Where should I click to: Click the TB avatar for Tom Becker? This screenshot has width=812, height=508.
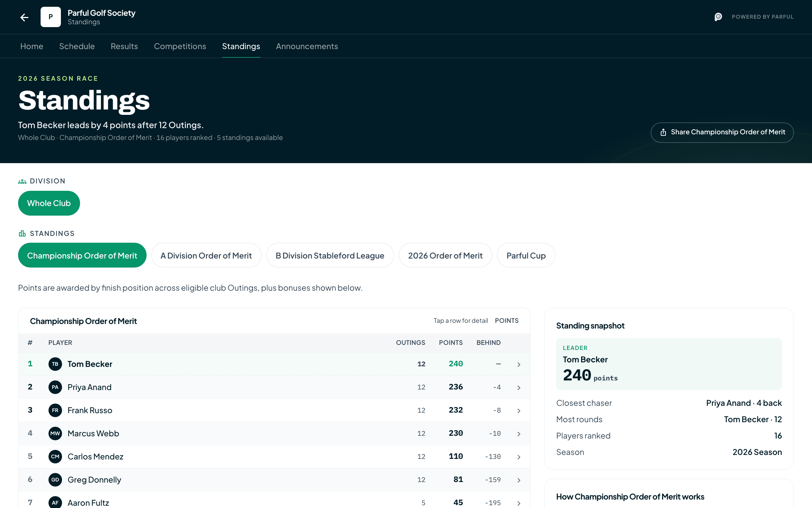55,364
